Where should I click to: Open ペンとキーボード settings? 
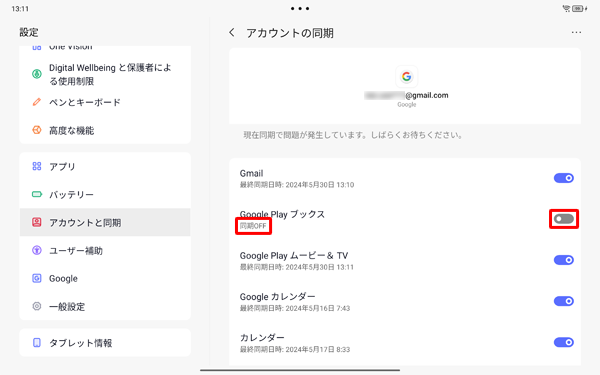[x=105, y=102]
